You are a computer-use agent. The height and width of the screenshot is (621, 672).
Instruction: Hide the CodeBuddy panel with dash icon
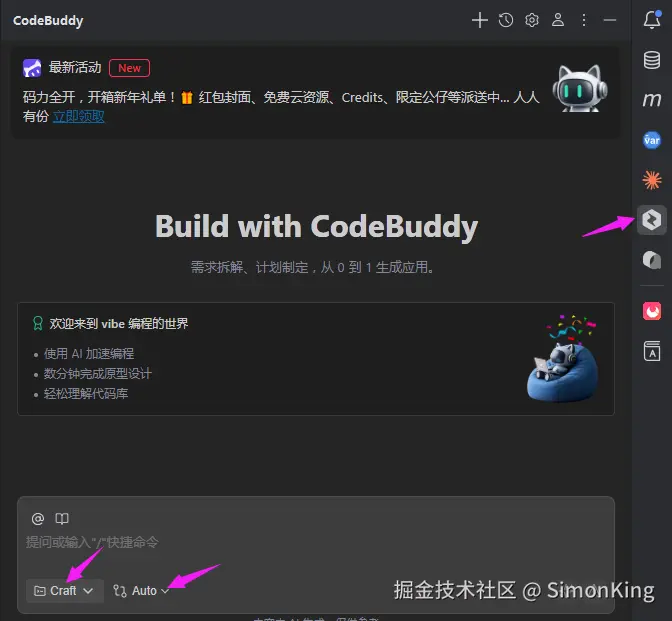[609, 20]
